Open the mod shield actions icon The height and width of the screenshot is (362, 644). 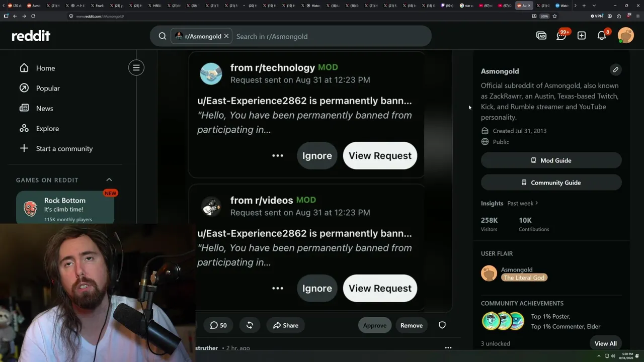point(442,325)
